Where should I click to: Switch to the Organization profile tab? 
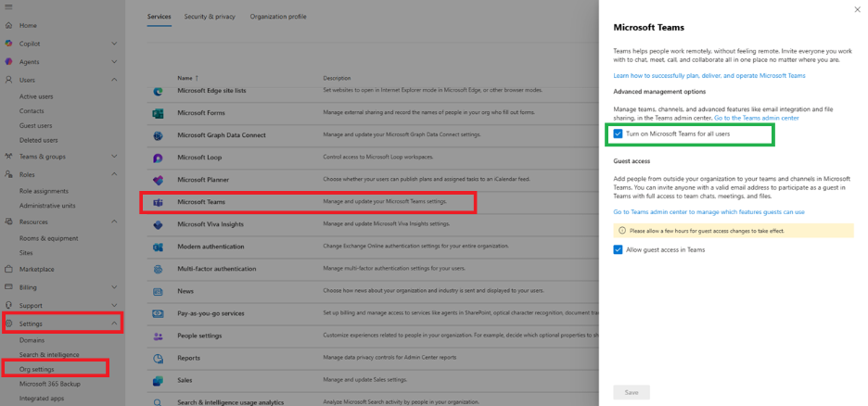pos(278,17)
